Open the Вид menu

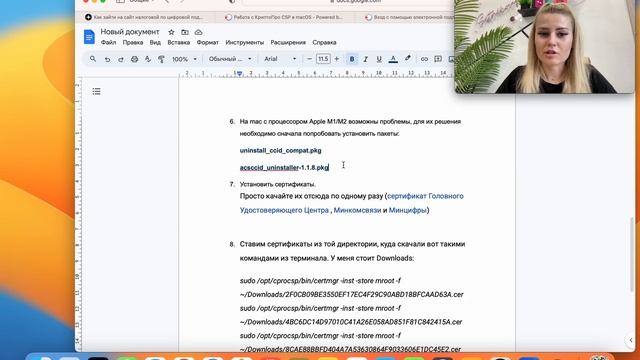[155, 42]
